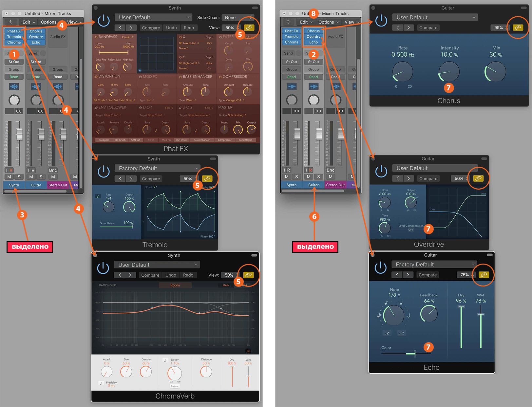Click the yellow link button in Phat FX
The height and width of the screenshot is (407, 532).
click(x=249, y=28)
